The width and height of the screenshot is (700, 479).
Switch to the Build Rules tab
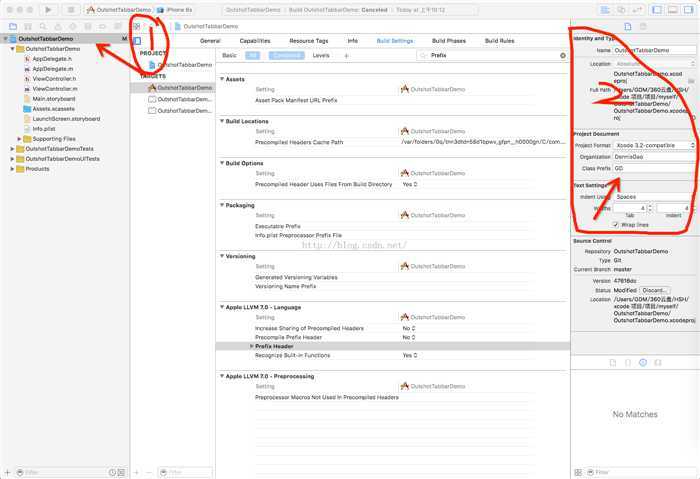[500, 41]
